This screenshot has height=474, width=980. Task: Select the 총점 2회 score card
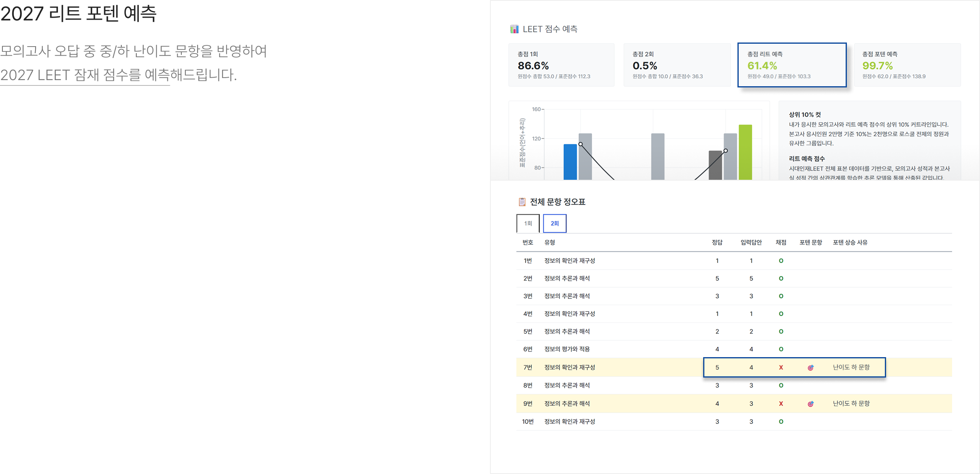(677, 65)
